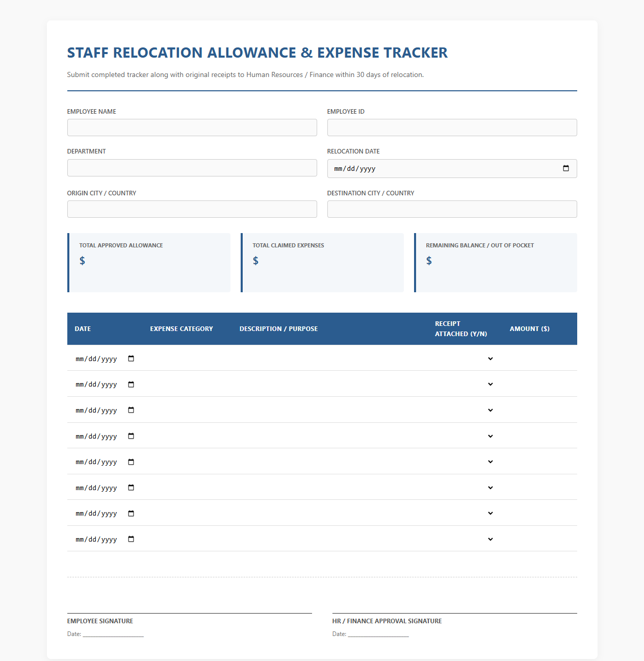Select the Remaining Balance / Out of Pocket card
Image resolution: width=644 pixels, height=661 pixels.
pyautogui.click(x=496, y=263)
